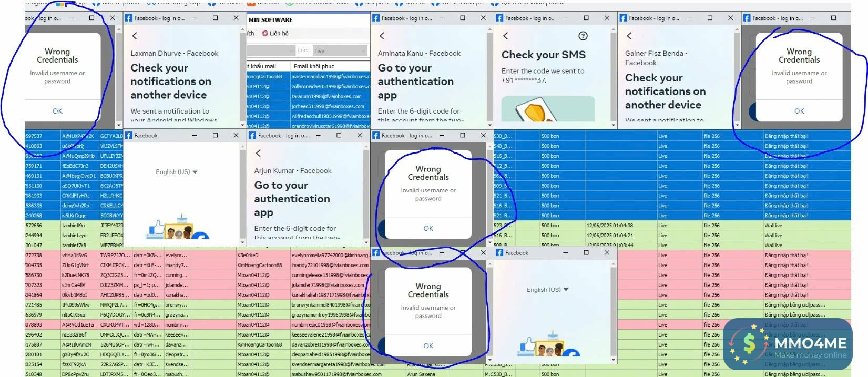Click Facebook logo in Gainer Fisz Benda title bar
Viewport: 868px width, 377px height.
click(624, 18)
